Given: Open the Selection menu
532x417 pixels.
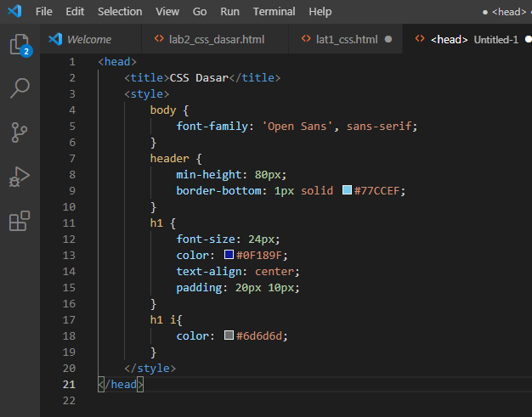Looking at the screenshot, I should click(x=120, y=12).
